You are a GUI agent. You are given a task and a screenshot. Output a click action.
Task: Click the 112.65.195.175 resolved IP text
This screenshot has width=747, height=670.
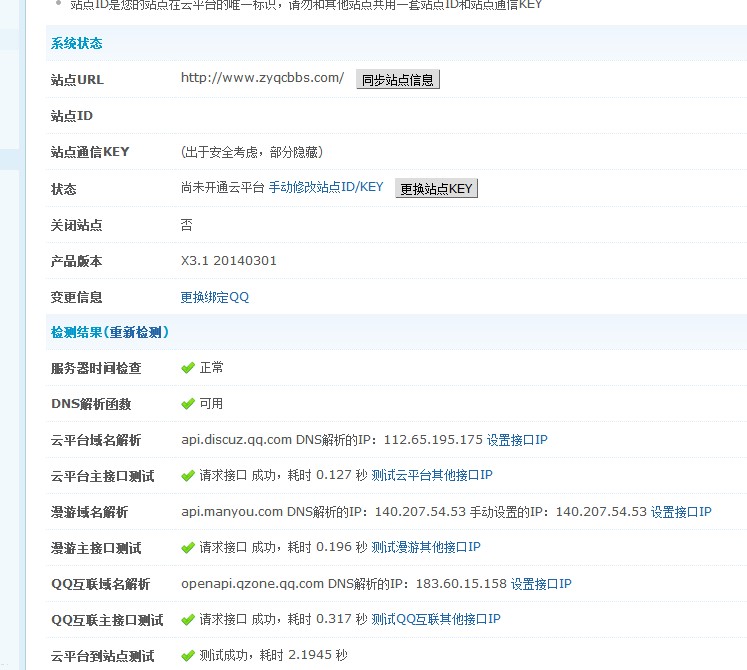pyautogui.click(x=433, y=439)
